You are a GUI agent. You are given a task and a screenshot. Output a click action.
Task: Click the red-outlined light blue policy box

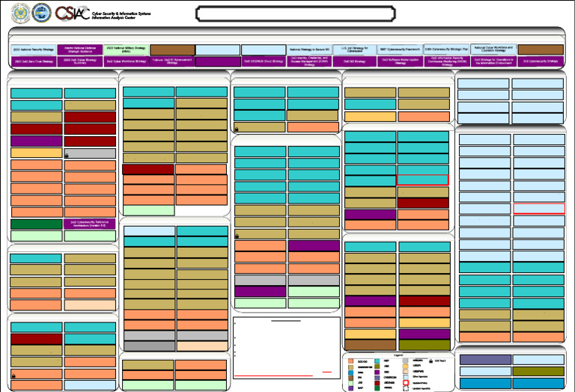click(x=539, y=209)
